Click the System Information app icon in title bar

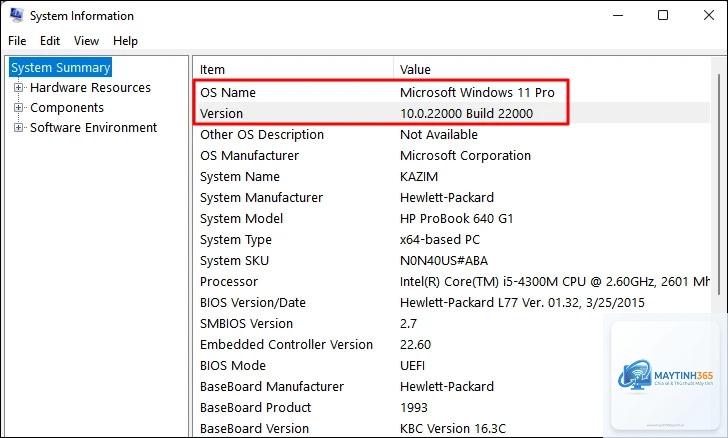(16, 15)
